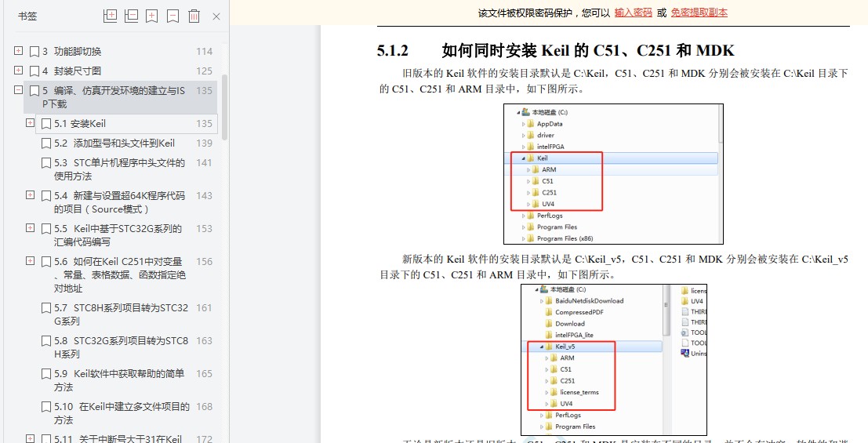868x443 pixels.
Task: Click bookmark icon beside 5.7 STC8H系列项目转为STC32G系列
Action: (46, 308)
